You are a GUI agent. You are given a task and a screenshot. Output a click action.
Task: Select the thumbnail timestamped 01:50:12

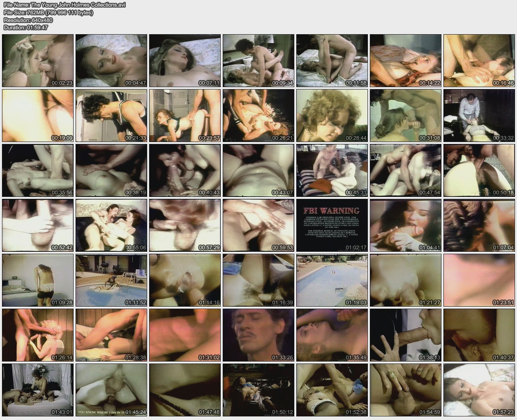coord(258,390)
